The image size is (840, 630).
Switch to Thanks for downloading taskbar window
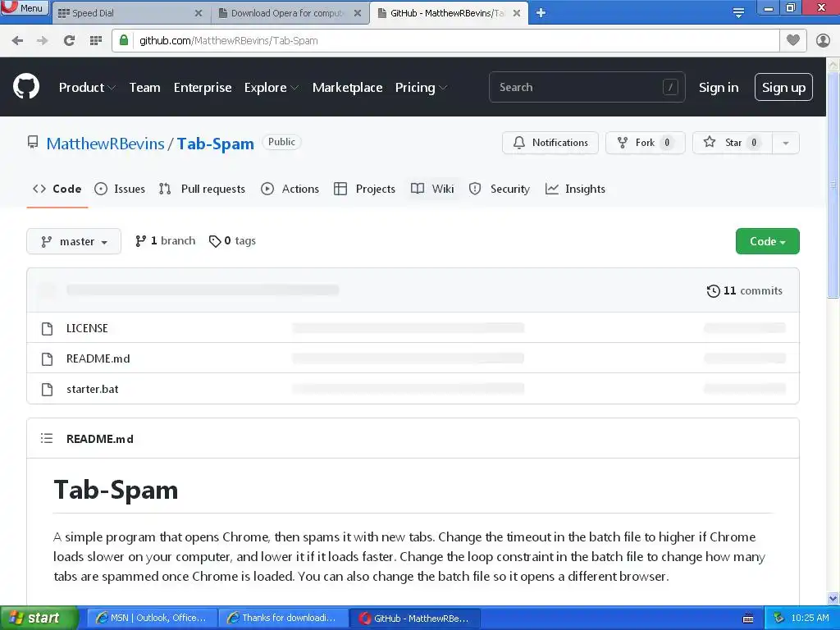tap(284, 618)
